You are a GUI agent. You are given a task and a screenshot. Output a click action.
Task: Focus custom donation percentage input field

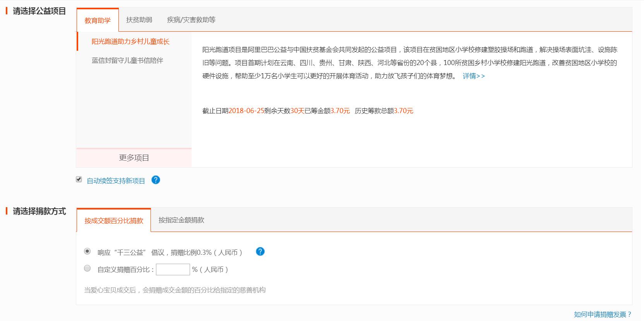click(173, 270)
